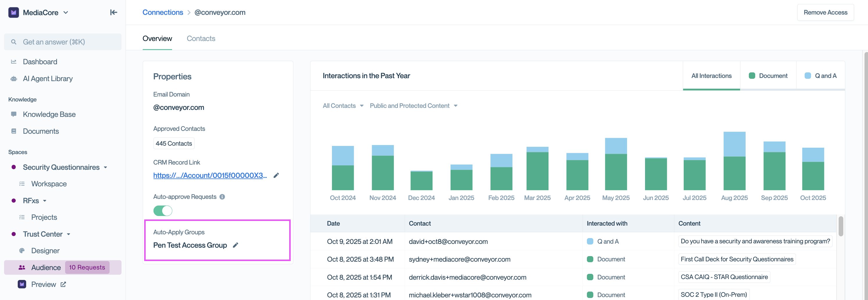Edit the CRM Record Link pencil icon
868x300 pixels.
pos(276,175)
